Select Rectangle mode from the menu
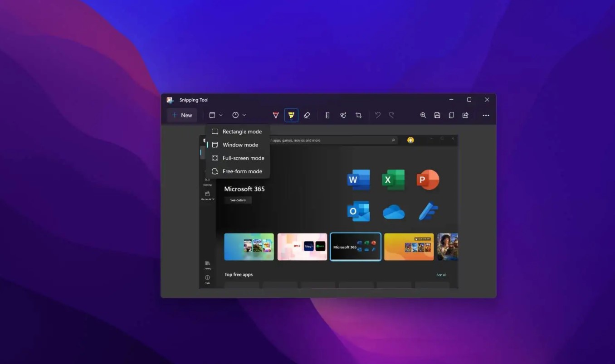615x364 pixels. click(x=242, y=131)
